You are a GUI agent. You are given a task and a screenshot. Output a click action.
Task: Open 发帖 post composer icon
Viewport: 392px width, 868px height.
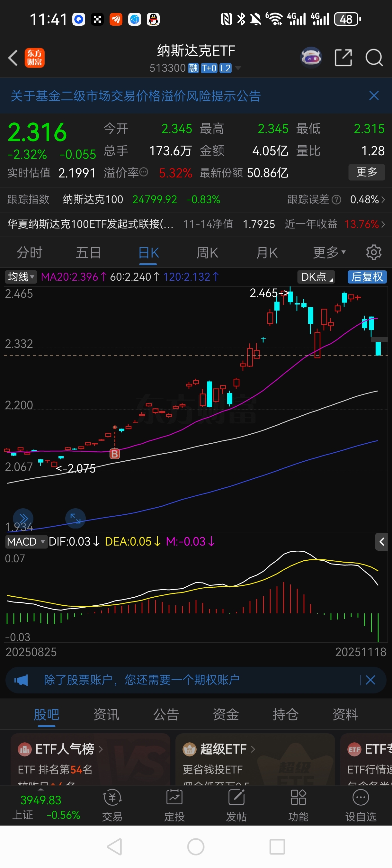click(236, 806)
